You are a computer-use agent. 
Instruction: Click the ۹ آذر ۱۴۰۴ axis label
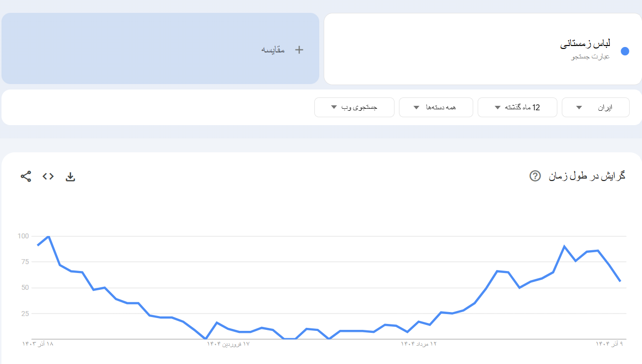[609, 343]
